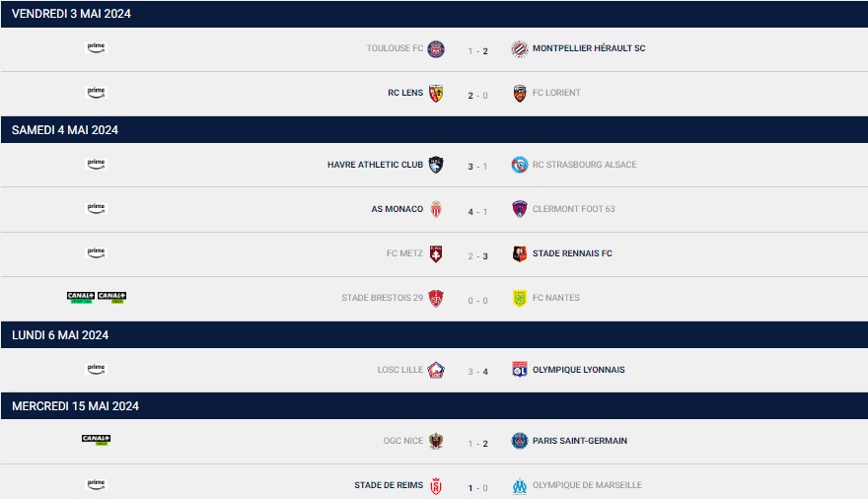Click the Paris Saint-Germain logo
The width and height of the screenshot is (868, 499).
[x=520, y=441]
